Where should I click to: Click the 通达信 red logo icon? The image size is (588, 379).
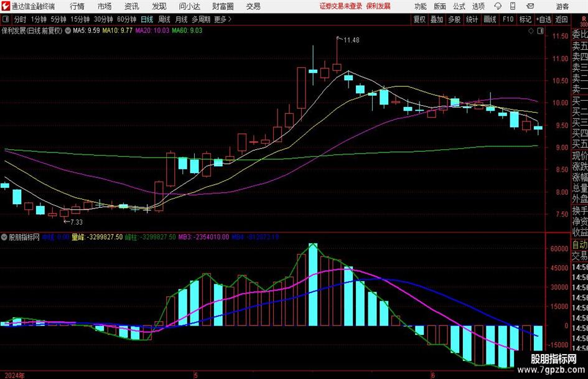tap(5, 6)
